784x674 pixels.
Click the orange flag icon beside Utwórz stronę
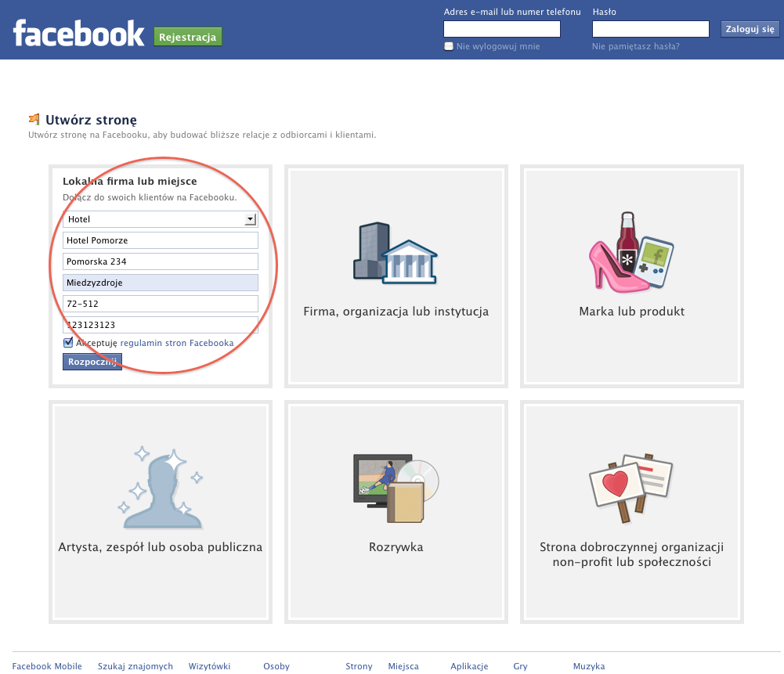34,120
